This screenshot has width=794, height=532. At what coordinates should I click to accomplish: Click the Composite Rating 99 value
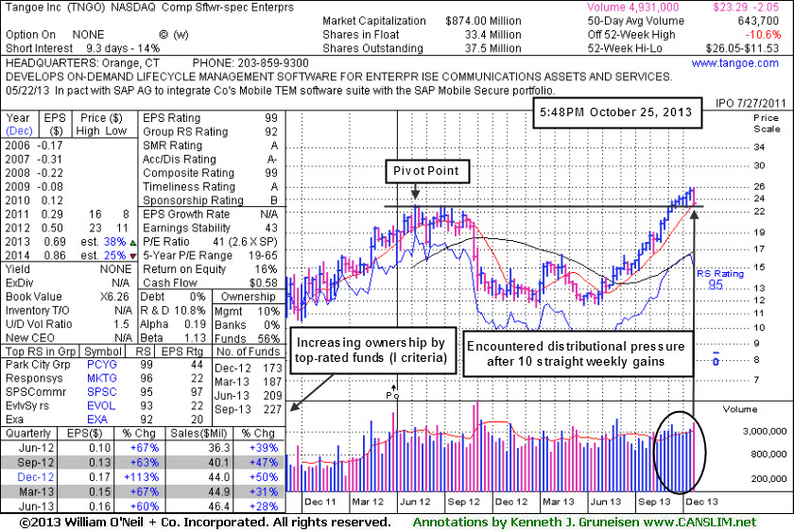[271, 173]
